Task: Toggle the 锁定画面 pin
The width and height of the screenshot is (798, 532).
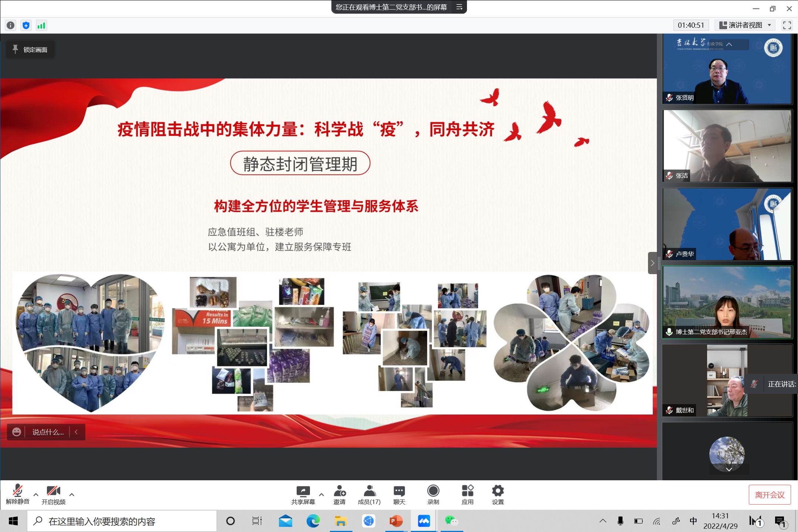Action: pyautogui.click(x=30, y=50)
